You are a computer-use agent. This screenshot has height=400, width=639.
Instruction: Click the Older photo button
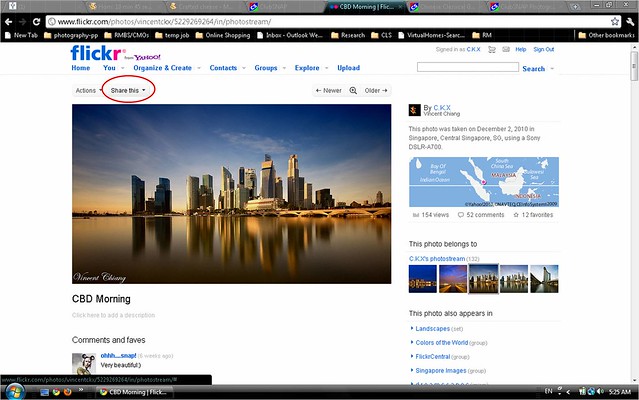tap(376, 90)
